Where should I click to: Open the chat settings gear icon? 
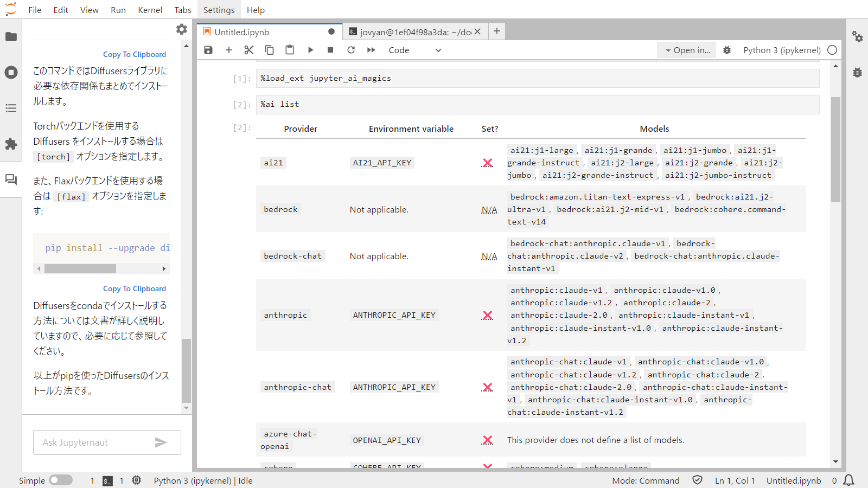click(182, 29)
